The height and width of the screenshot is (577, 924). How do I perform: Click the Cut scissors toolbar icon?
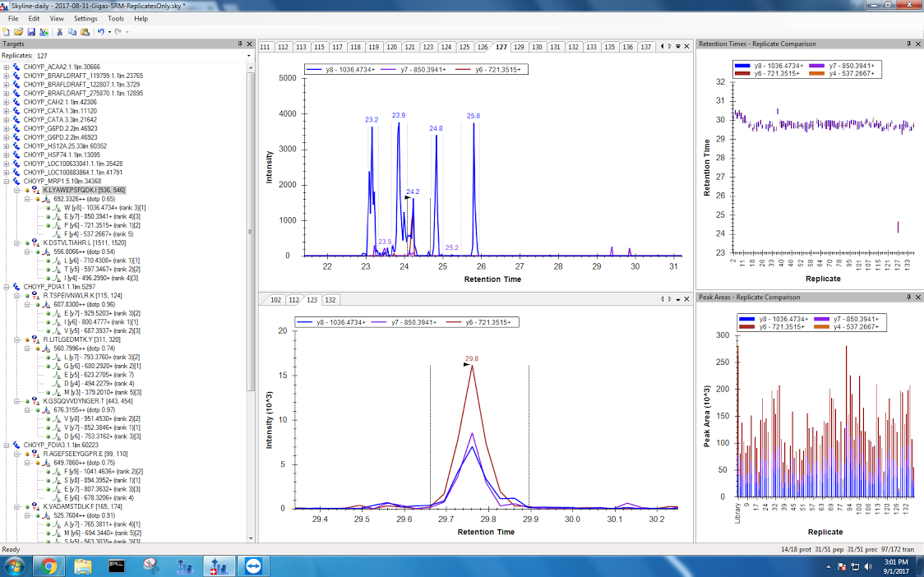click(x=60, y=31)
